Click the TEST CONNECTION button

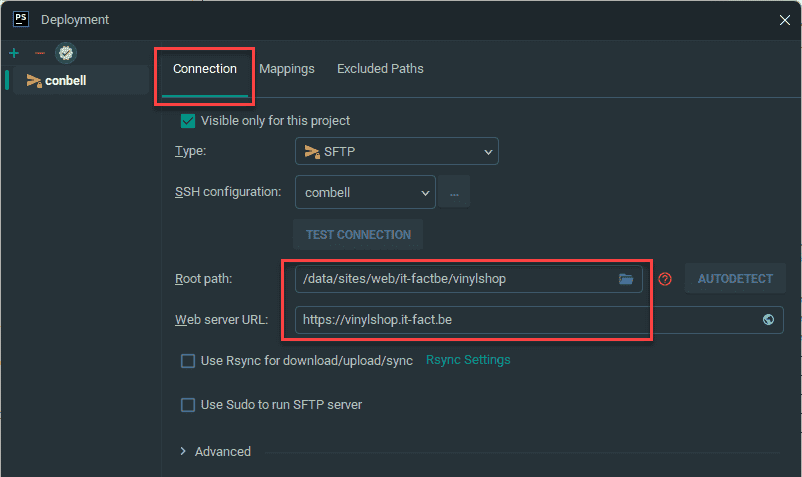pyautogui.click(x=358, y=235)
